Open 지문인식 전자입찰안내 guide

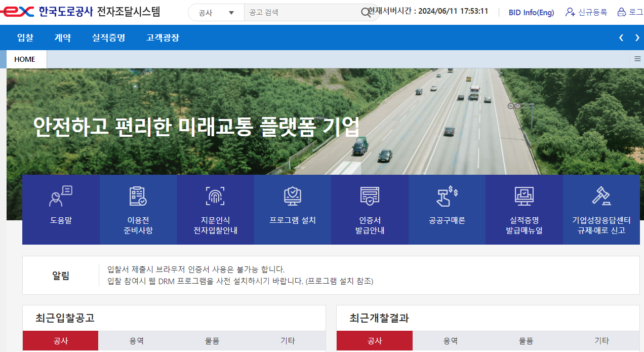click(215, 209)
